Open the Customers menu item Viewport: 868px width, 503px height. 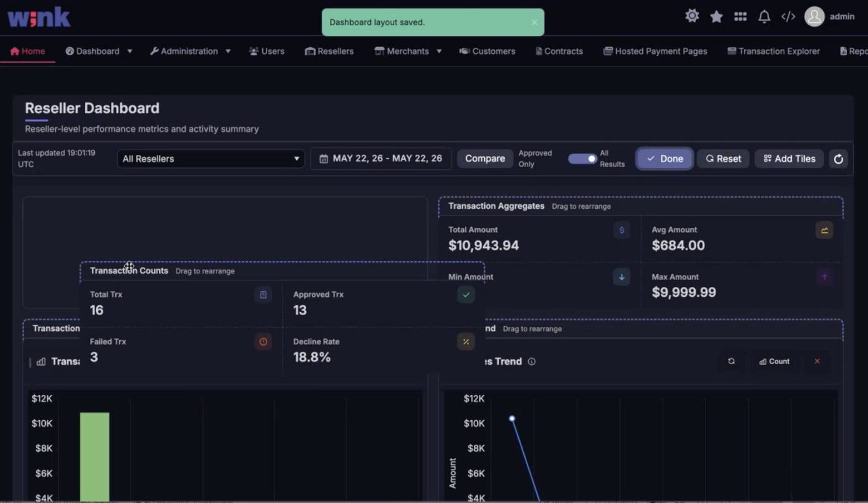coord(487,51)
